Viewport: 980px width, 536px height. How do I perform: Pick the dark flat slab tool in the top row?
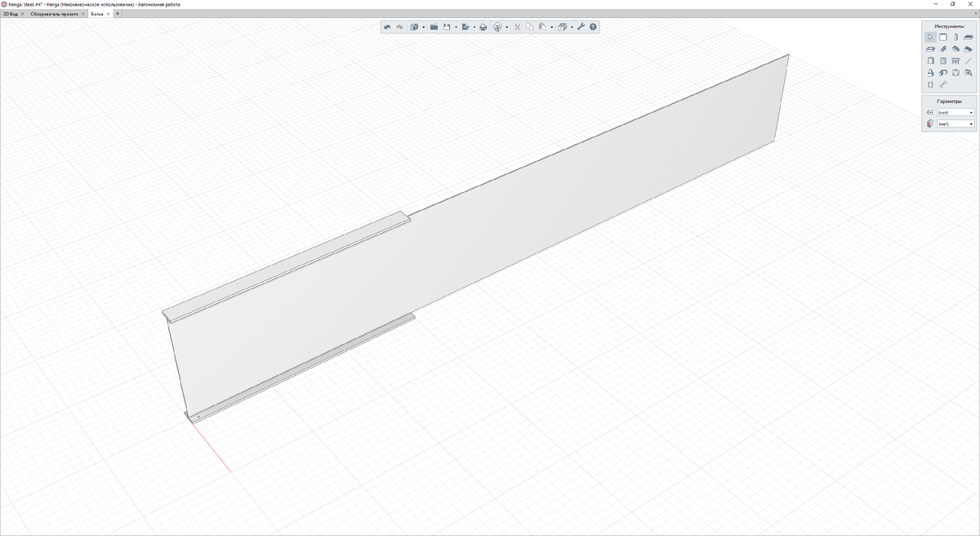coord(969,37)
